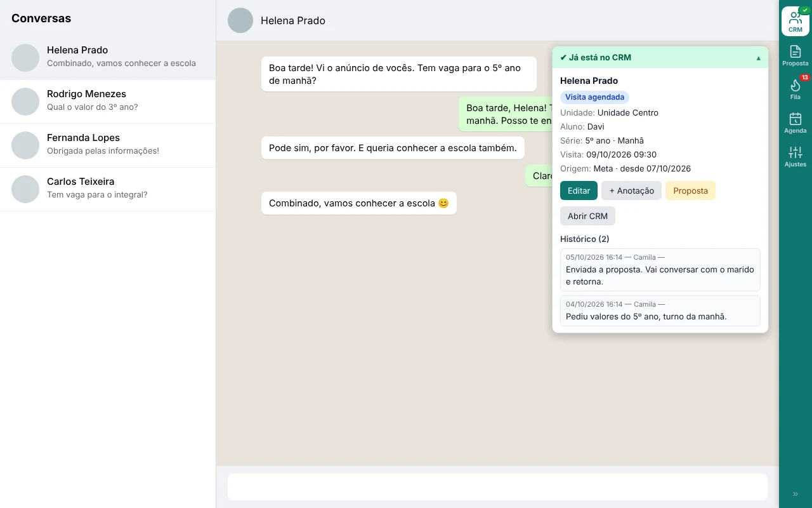Click the 'Unidade Centro' value

[x=627, y=112]
